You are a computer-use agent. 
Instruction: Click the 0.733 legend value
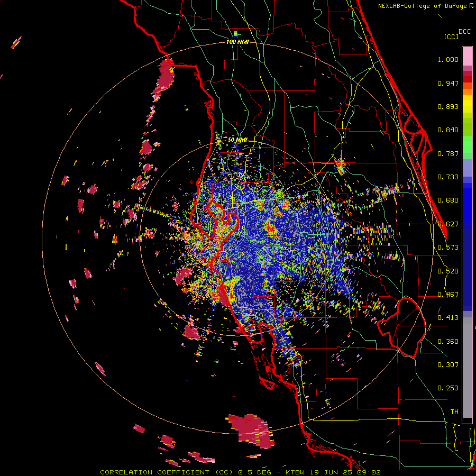[448, 177]
